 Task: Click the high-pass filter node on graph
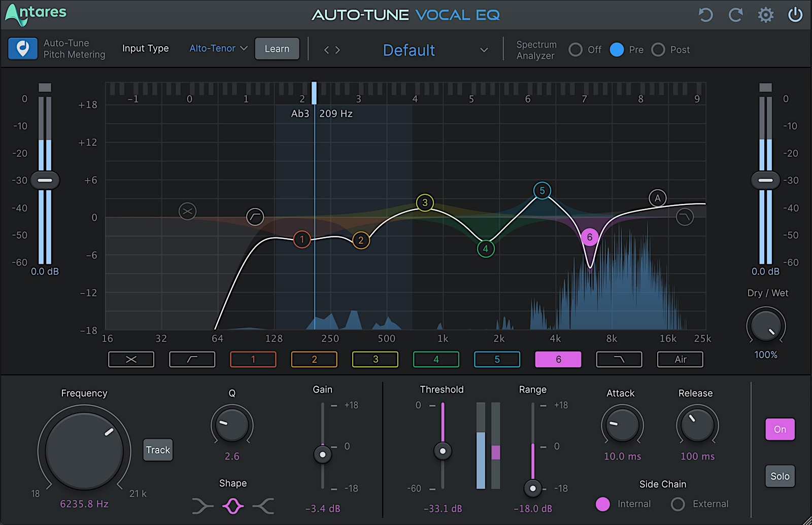255,217
